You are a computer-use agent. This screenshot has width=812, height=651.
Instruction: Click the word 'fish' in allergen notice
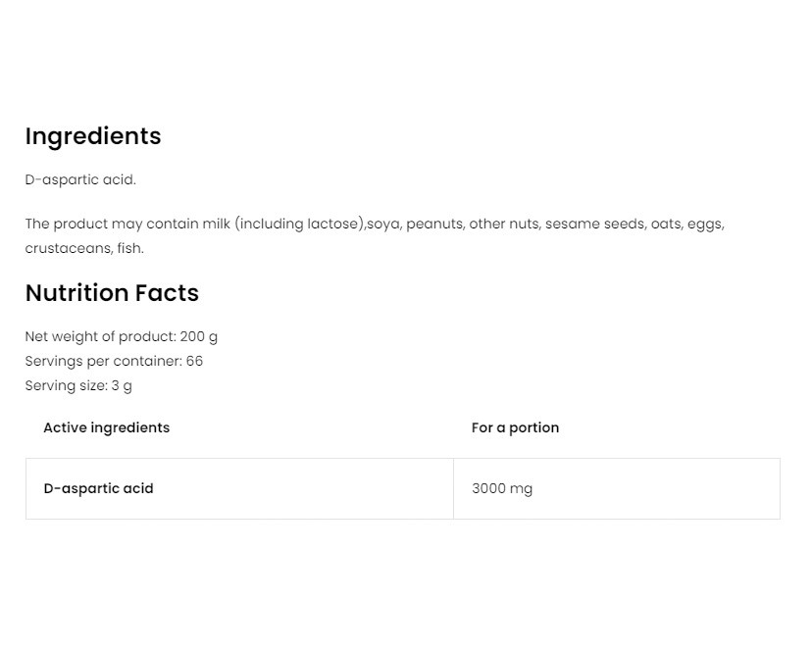click(128, 248)
